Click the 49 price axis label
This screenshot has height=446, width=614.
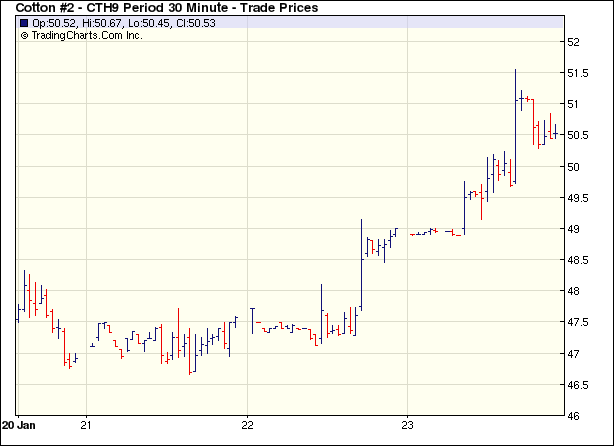click(573, 229)
